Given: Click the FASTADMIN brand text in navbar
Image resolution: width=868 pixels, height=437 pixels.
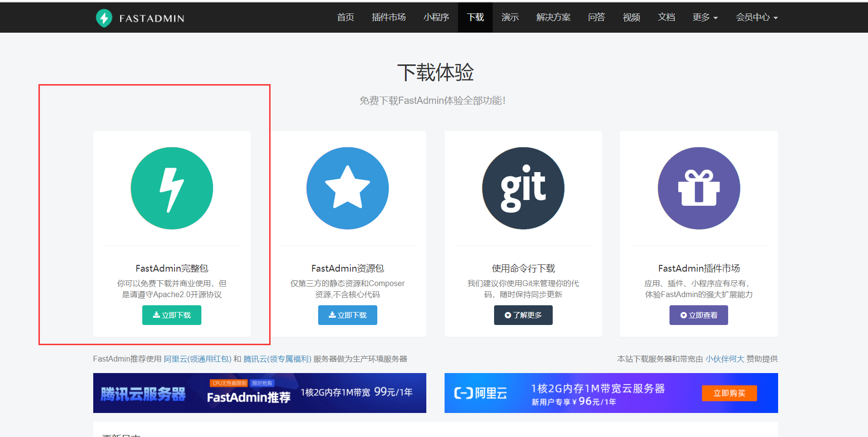Looking at the screenshot, I should click(152, 18).
